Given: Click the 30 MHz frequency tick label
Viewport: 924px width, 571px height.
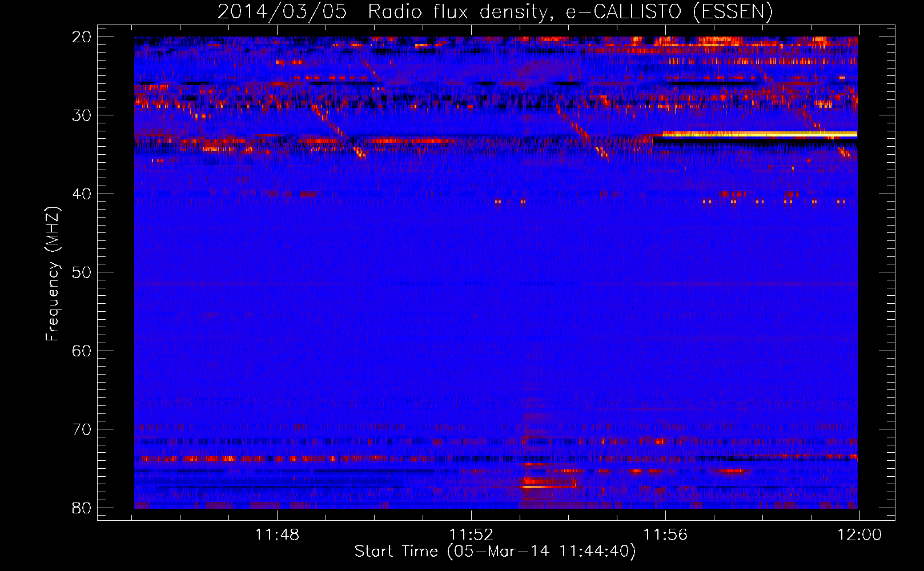Looking at the screenshot, I should (x=82, y=115).
